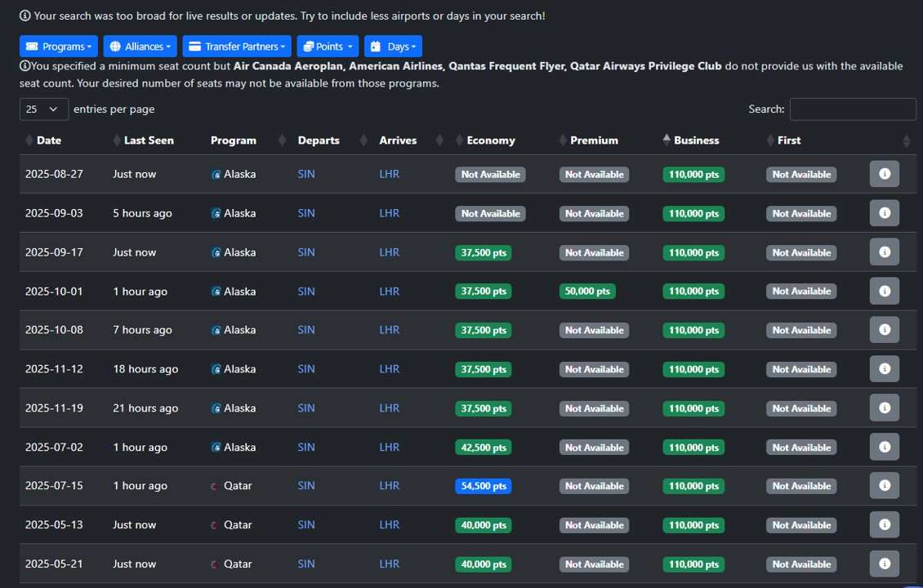Select 40,000 pts Economy on 2025-05-21
The width and height of the screenshot is (923, 588).
(x=484, y=564)
